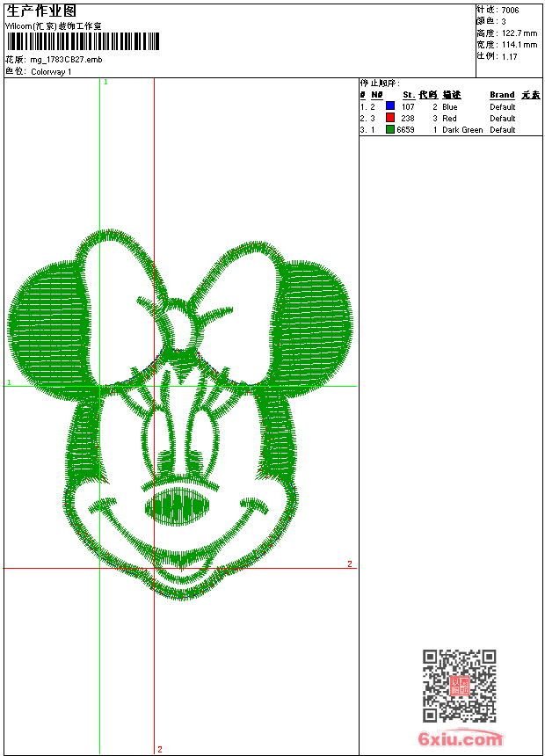Screen dimensions: 545x756
Task: Click the Wilcom studio name line
Action: click(x=53, y=26)
